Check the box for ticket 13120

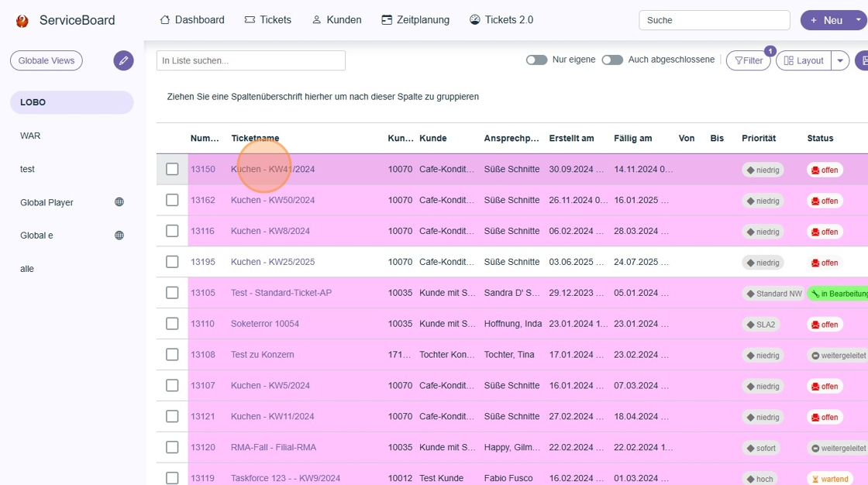172,447
